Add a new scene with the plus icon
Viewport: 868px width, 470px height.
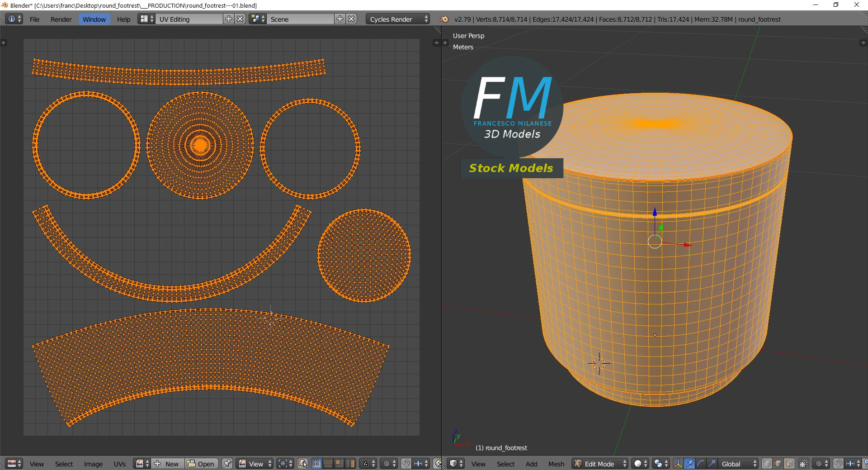click(x=340, y=19)
